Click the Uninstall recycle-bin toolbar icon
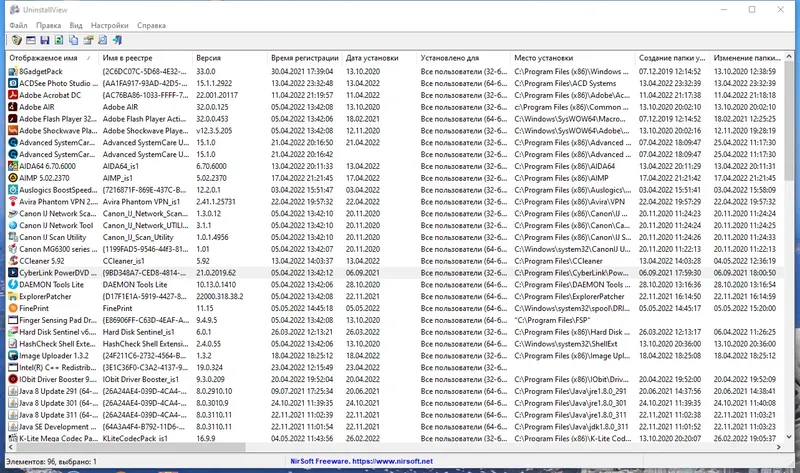Viewport: 800px width, 473px height. [16, 40]
